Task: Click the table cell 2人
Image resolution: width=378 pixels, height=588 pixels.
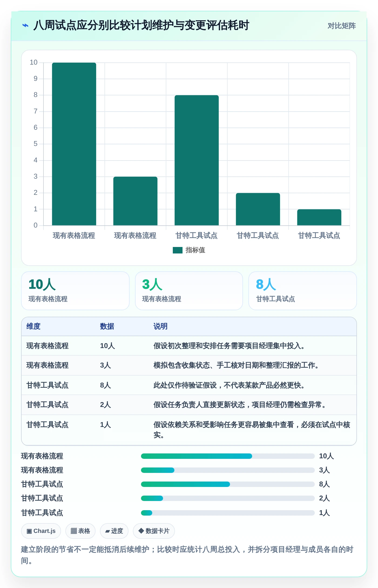Action: pyautogui.click(x=106, y=405)
